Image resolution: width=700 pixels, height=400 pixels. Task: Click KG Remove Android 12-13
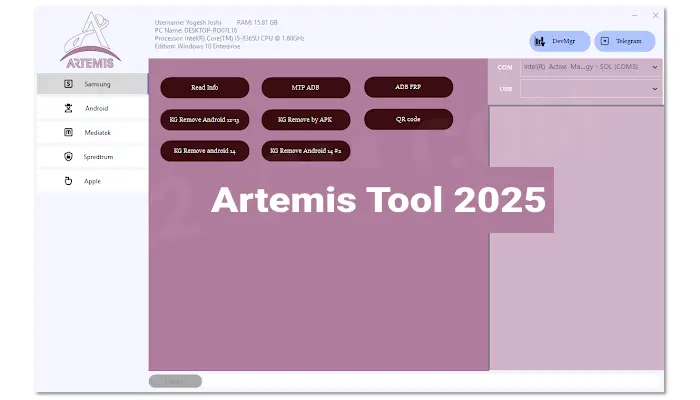[204, 120]
